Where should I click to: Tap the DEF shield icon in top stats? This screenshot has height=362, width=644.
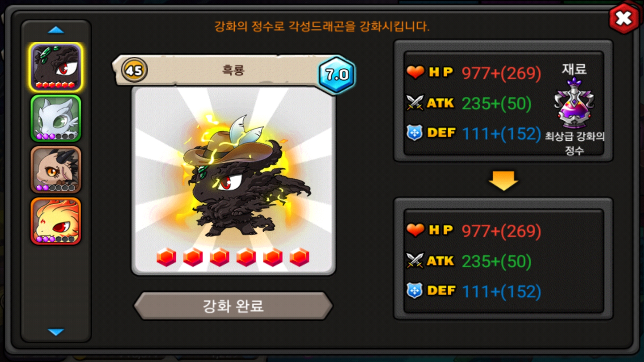(415, 133)
